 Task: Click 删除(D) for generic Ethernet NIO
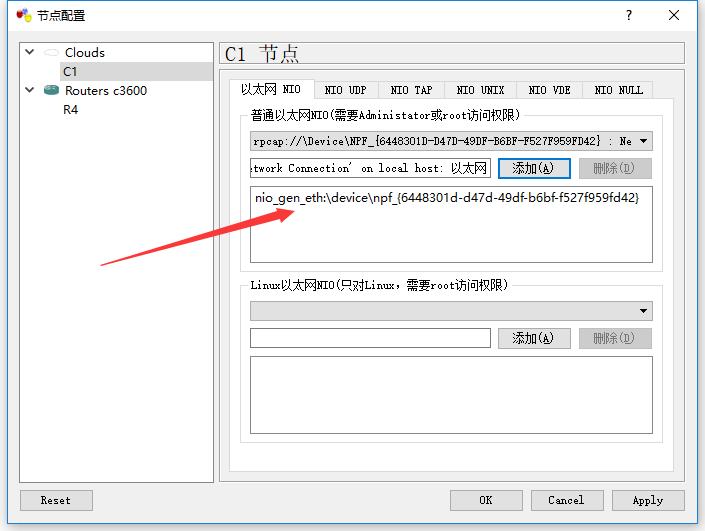click(615, 168)
